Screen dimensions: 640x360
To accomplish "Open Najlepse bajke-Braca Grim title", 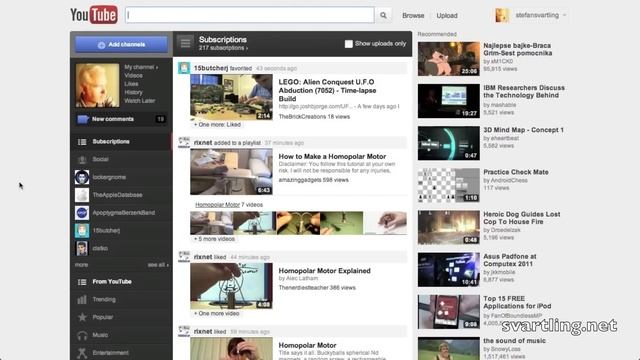I will 518,49.
